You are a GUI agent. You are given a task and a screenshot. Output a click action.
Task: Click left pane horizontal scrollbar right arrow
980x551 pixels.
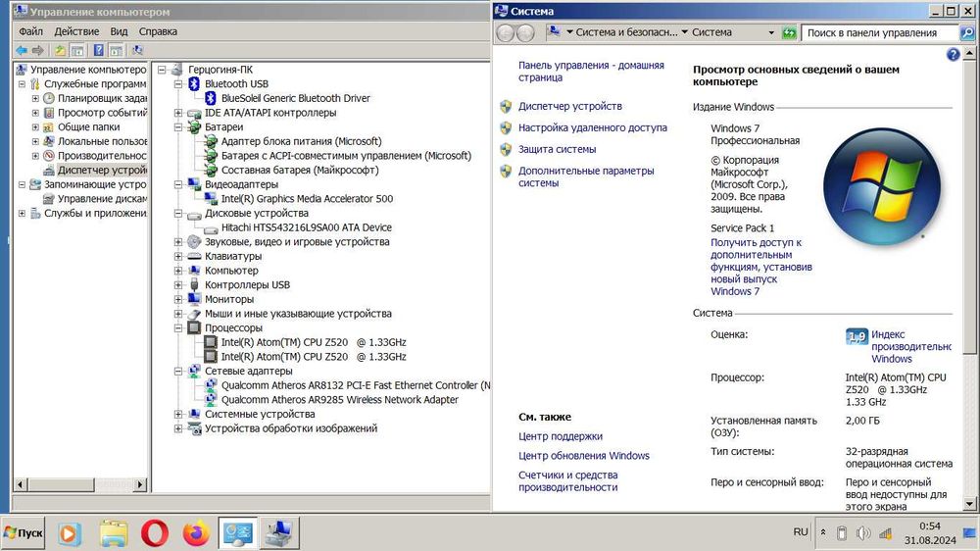point(140,484)
